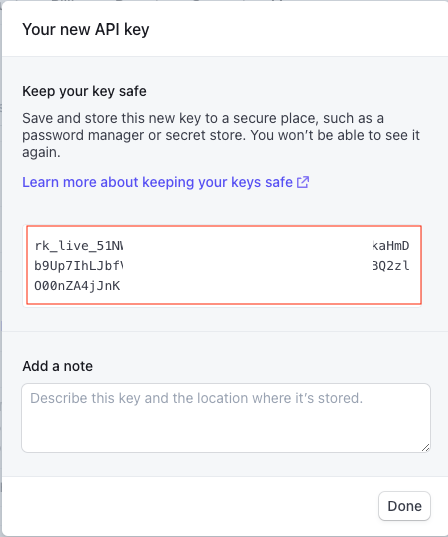
Task: Click the 'Add a note' label
Action: point(58,366)
